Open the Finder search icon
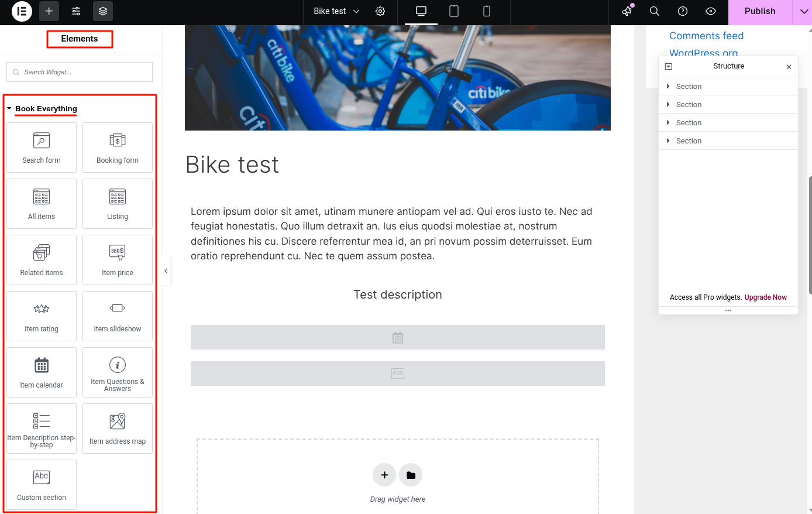 tap(655, 11)
